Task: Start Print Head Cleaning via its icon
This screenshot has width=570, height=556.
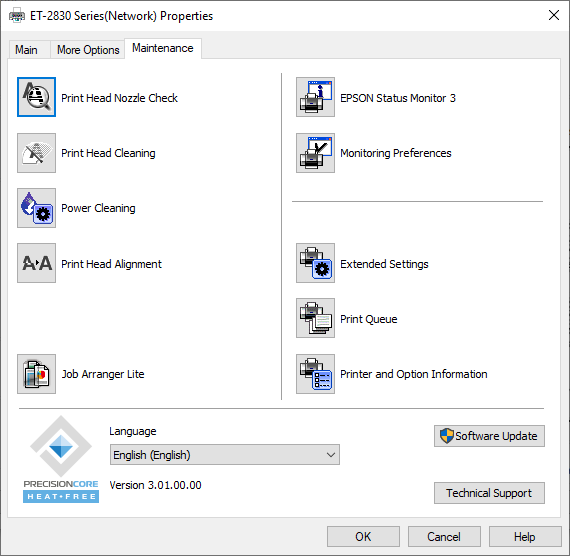Action: [36, 153]
